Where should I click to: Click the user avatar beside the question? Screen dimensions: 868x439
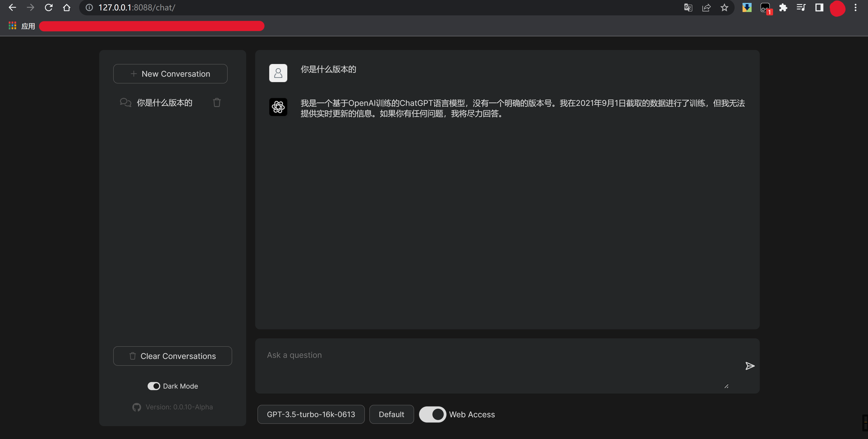(x=278, y=73)
